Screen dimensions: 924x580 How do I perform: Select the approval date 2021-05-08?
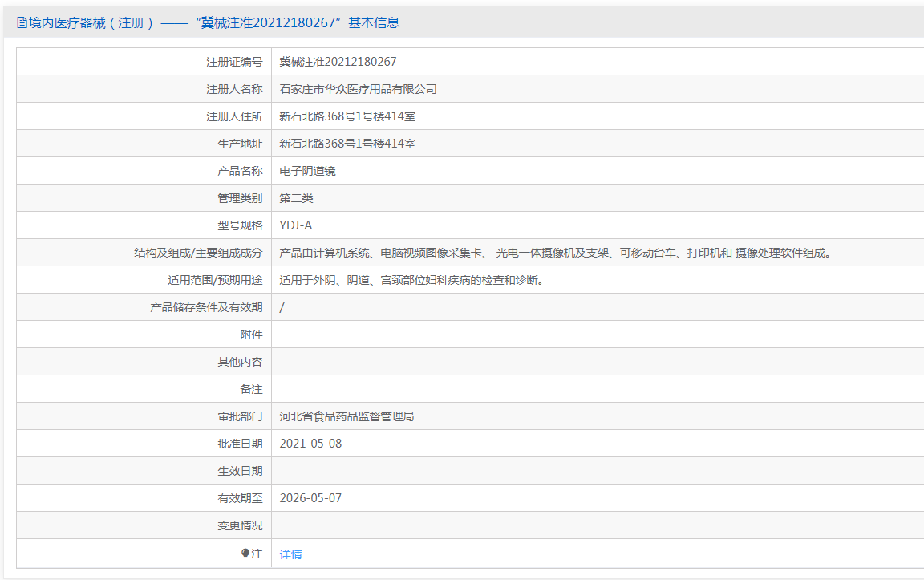pos(310,444)
